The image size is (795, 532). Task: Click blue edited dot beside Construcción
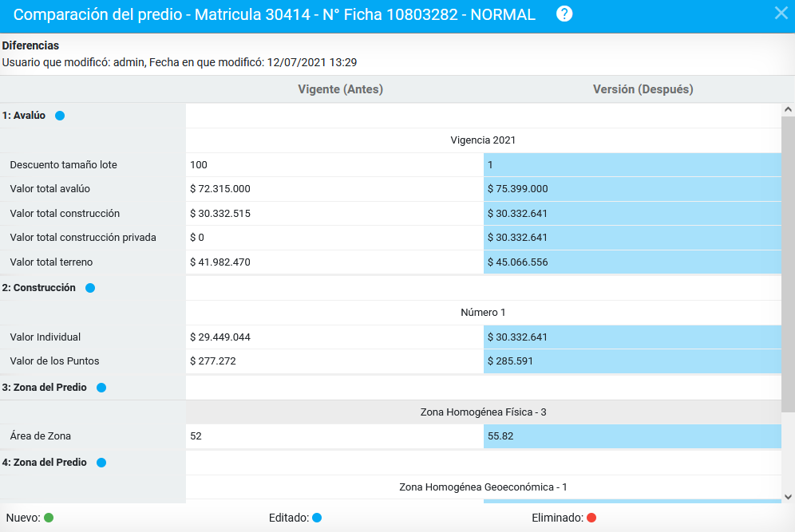tap(90, 288)
